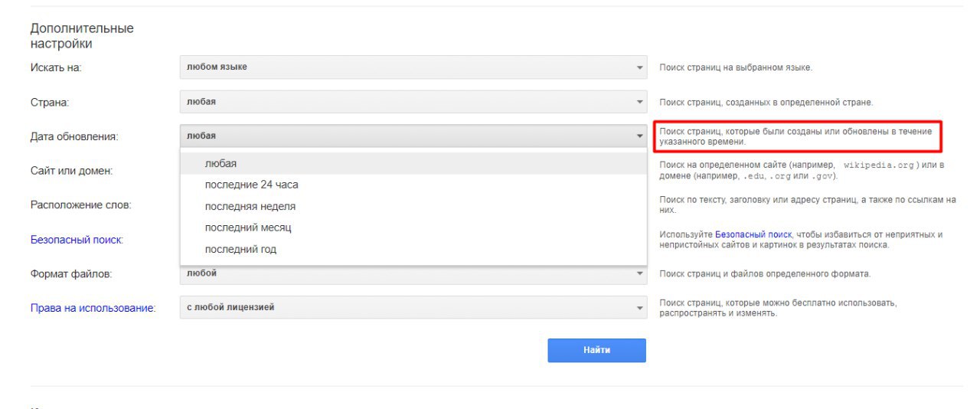Click the "Формат файлов:" label
This screenshot has height=409, width=980.
click(70, 274)
